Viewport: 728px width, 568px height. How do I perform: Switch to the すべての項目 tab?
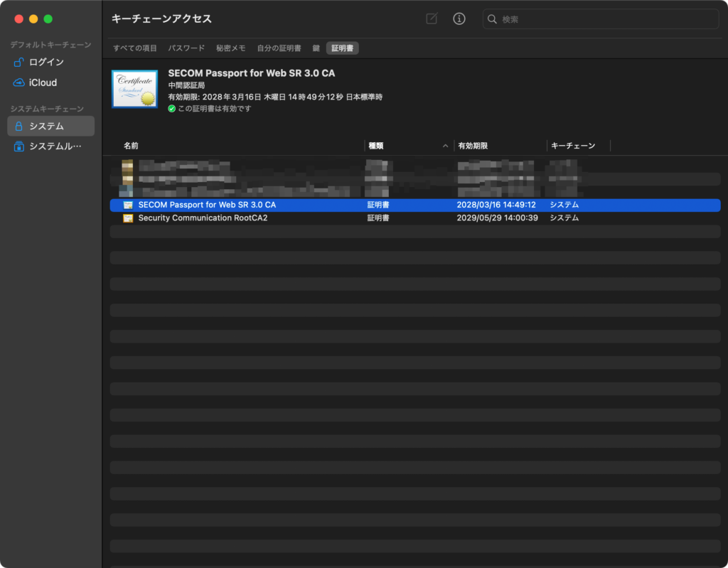pyautogui.click(x=135, y=48)
